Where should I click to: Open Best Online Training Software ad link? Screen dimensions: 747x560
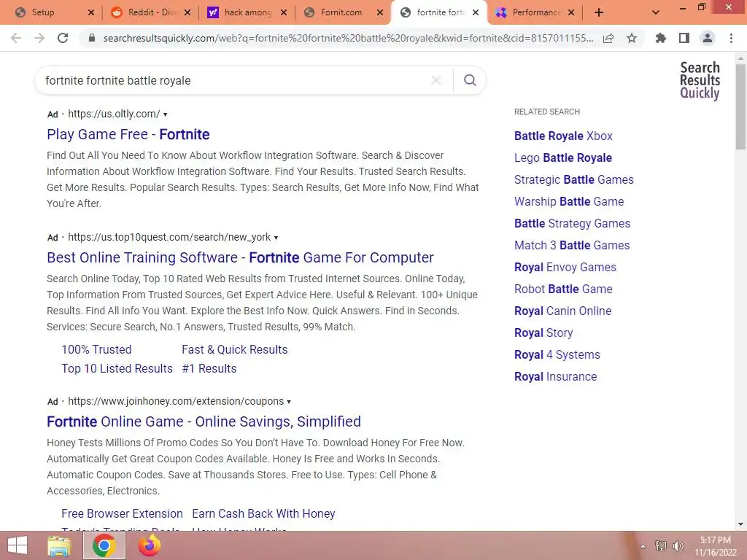[240, 257]
